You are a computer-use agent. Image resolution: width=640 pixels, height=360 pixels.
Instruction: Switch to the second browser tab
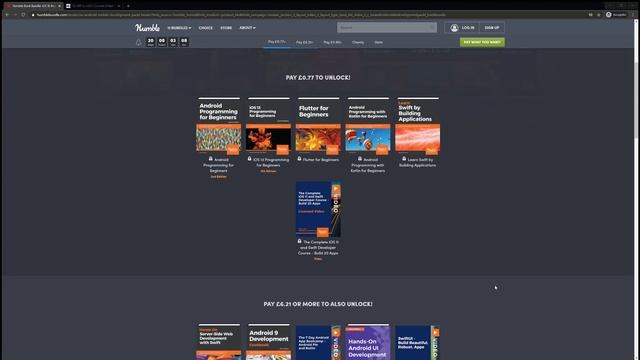(x=93, y=6)
